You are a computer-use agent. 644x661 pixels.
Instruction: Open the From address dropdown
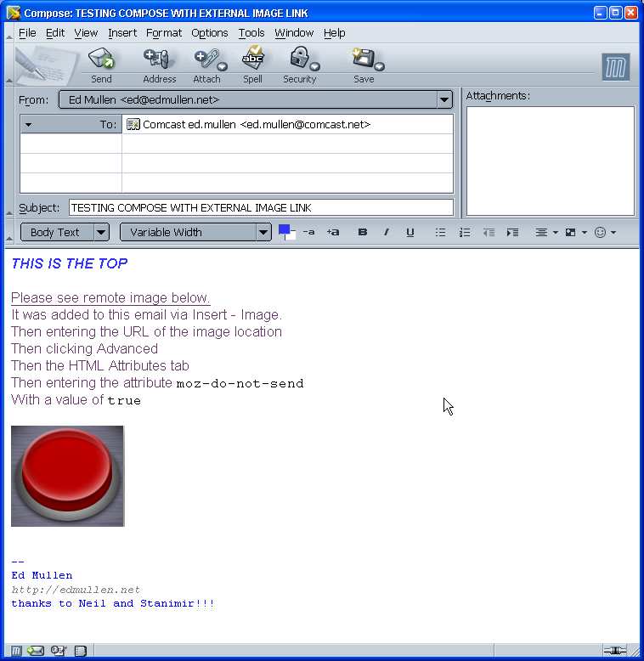tap(444, 100)
